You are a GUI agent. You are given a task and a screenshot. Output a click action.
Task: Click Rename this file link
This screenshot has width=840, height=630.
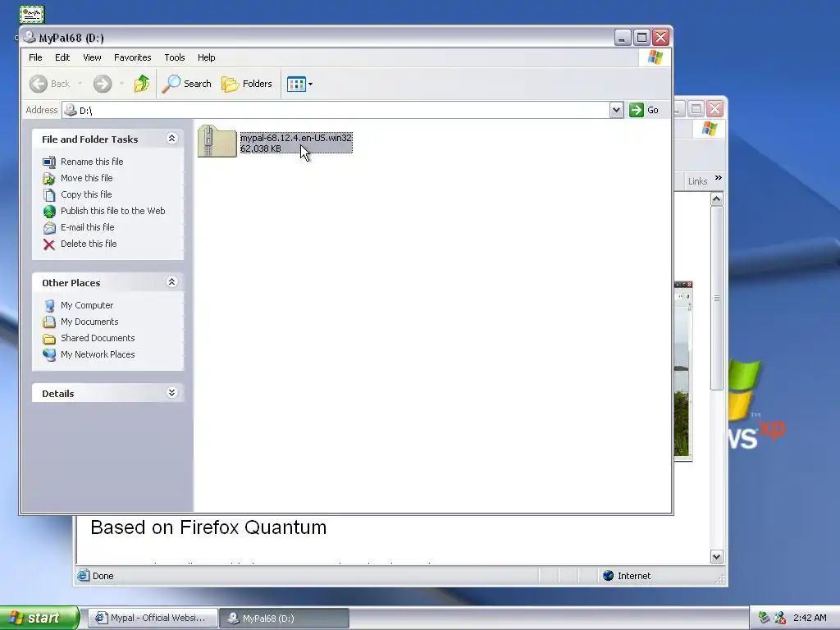92,162
